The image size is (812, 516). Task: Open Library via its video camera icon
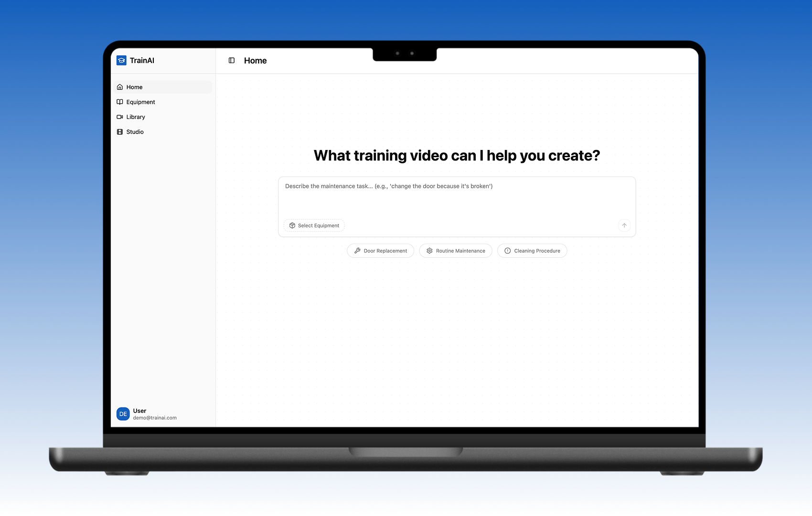point(120,117)
